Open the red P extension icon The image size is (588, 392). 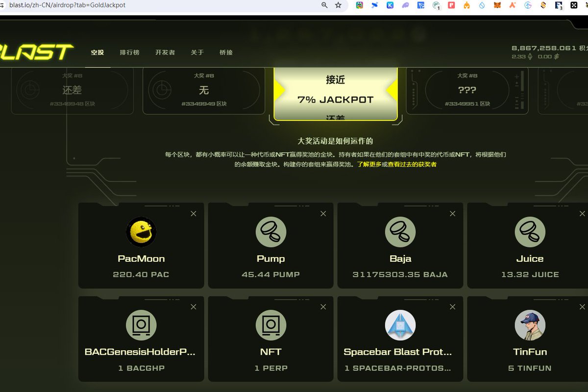click(x=451, y=5)
